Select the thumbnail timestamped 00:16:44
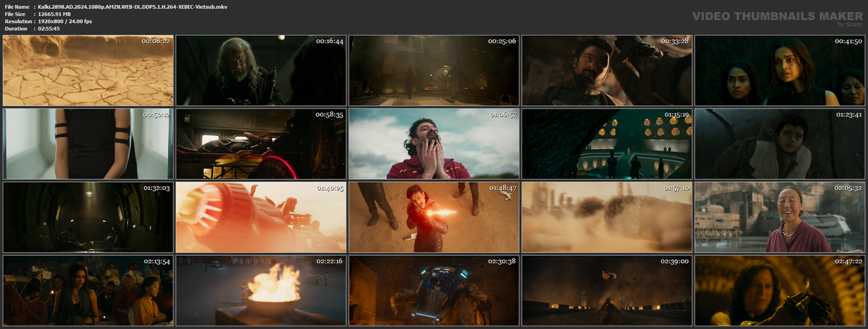Image resolution: width=868 pixels, height=329 pixels. (x=260, y=71)
